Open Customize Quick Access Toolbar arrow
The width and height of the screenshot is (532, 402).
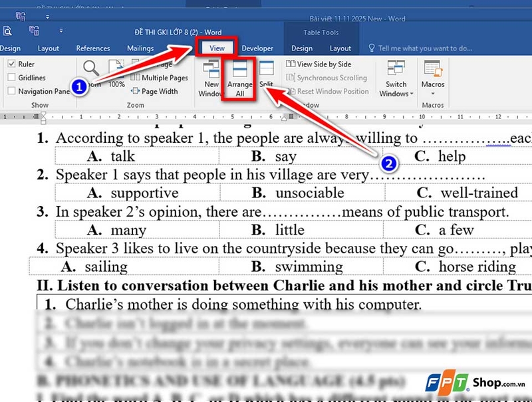tap(61, 31)
